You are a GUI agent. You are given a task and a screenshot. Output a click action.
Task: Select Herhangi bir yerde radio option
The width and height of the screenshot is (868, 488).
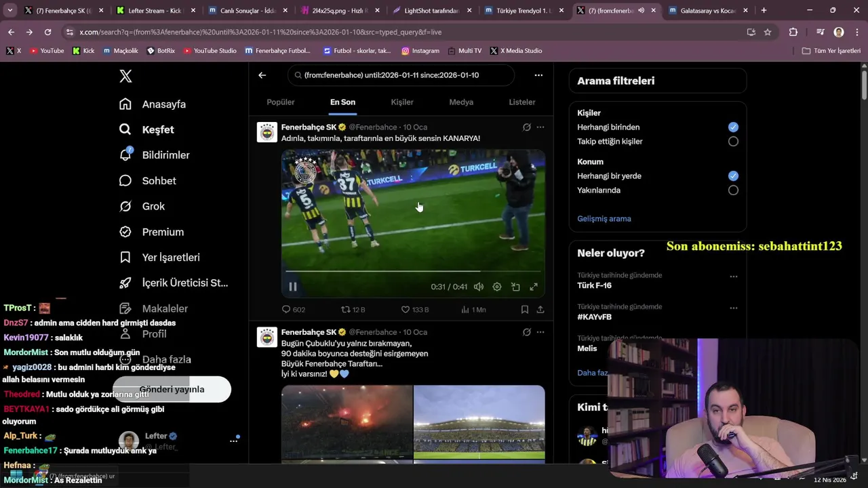pos(733,176)
